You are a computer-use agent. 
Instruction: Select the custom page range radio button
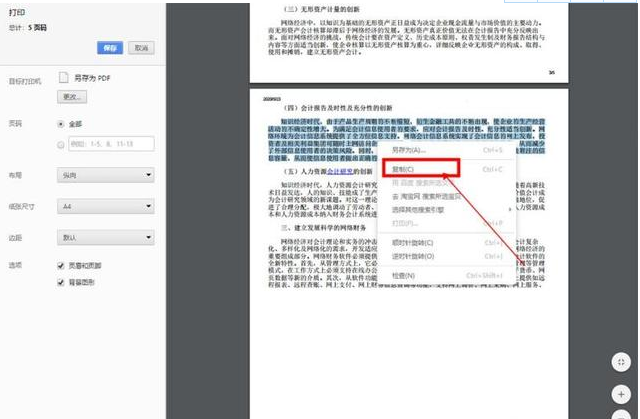pos(61,144)
